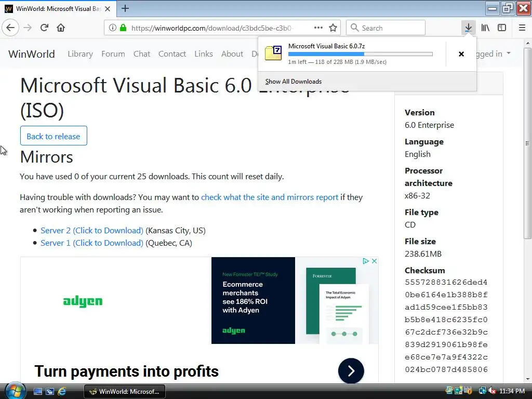The image size is (532, 399).
Task: Click the Adyen ad banner image
Action: [x=295, y=300]
